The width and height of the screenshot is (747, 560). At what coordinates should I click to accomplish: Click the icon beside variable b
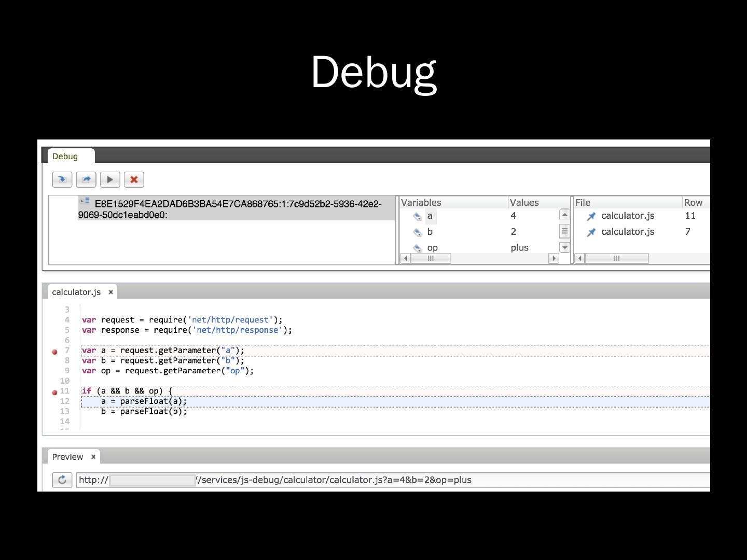click(418, 232)
